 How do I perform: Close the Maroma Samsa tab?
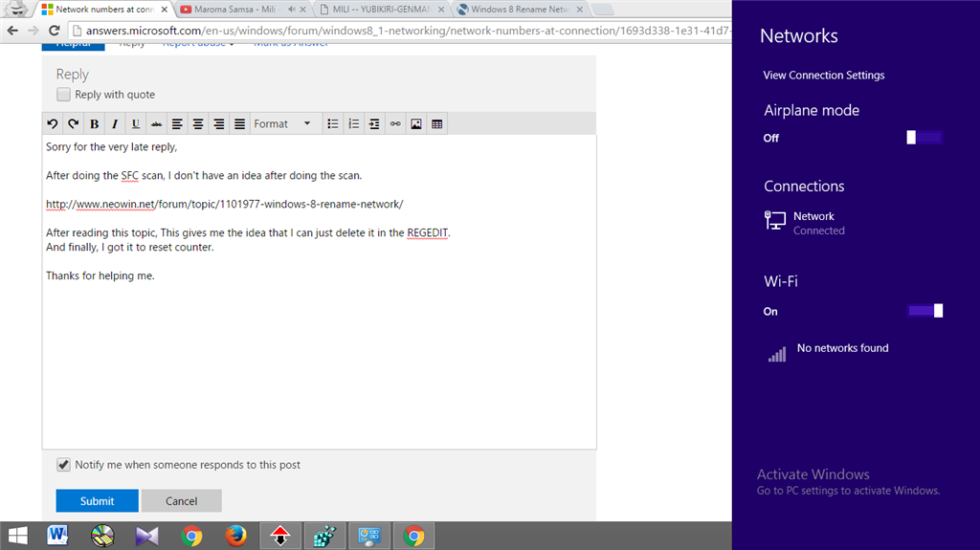[303, 10]
